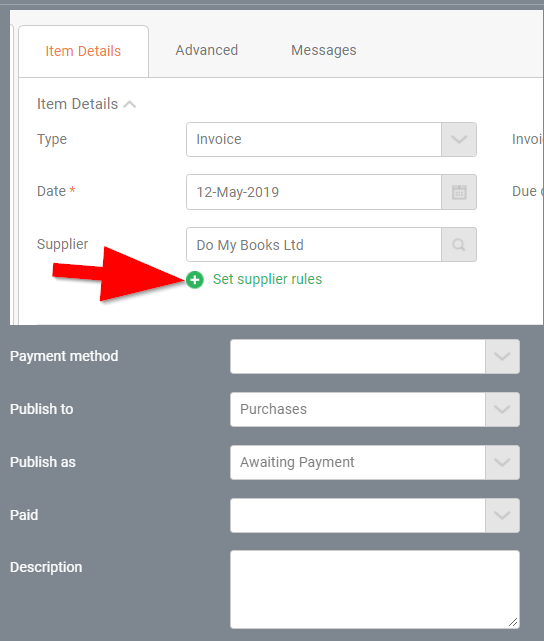The image size is (544, 641).
Task: Select the Item Details tab
Action: point(83,51)
